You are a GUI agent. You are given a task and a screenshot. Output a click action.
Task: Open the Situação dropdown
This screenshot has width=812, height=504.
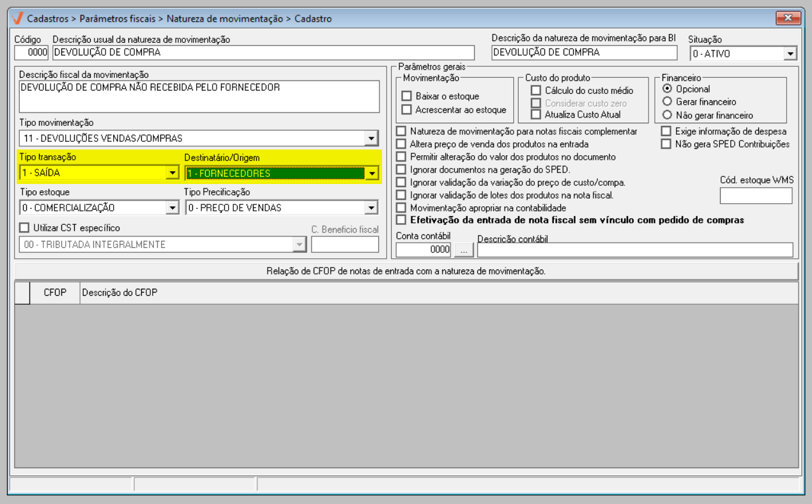790,54
